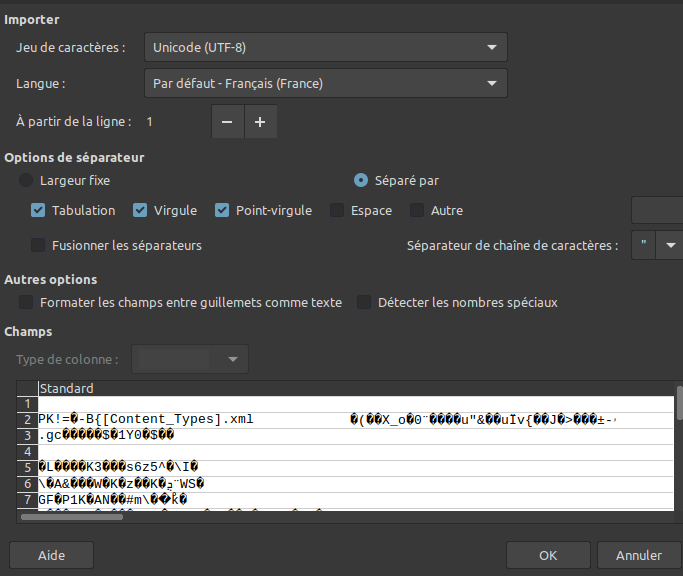Click preview row 3 starting with .gc
683x576 pixels.
pyautogui.click(x=355, y=435)
